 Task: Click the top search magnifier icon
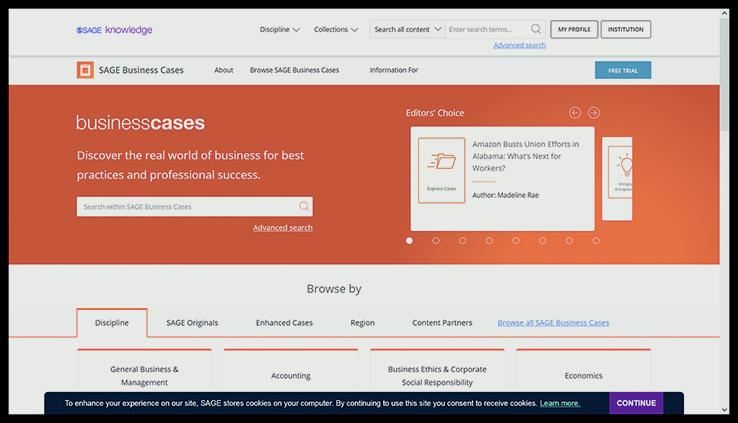536,29
